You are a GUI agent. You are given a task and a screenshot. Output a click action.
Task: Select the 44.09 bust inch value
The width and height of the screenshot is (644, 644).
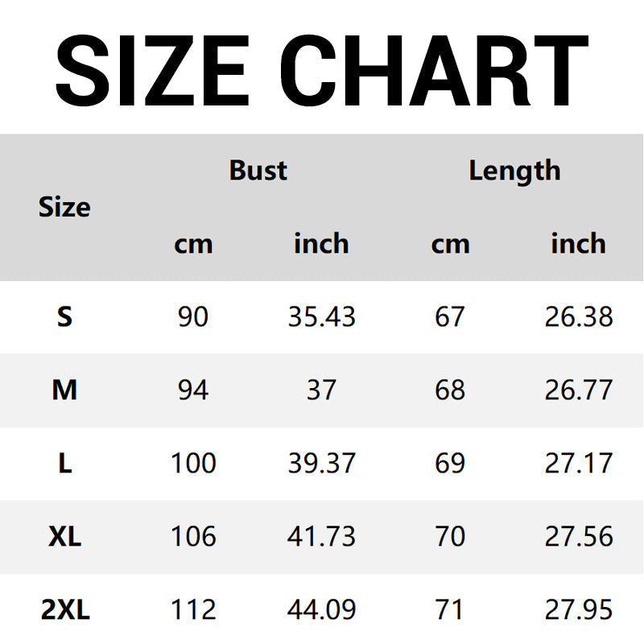pos(321,610)
